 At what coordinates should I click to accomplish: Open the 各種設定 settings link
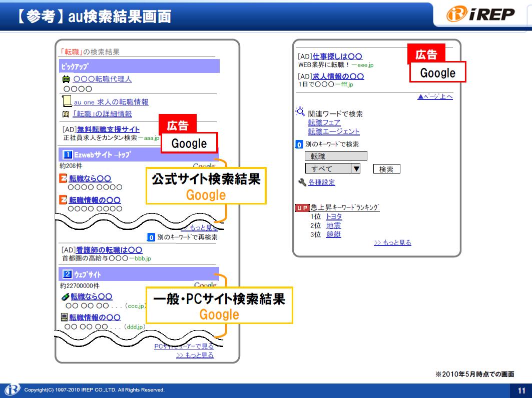(x=321, y=182)
